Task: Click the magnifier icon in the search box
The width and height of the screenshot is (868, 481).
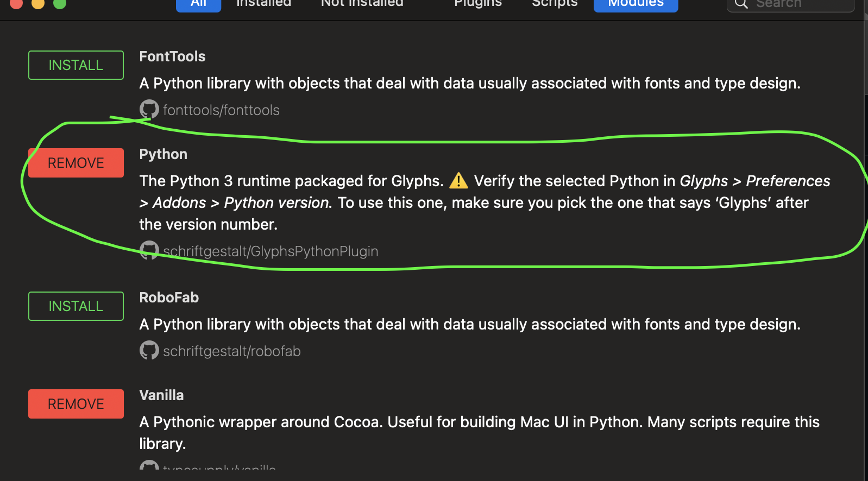Action: click(741, 4)
